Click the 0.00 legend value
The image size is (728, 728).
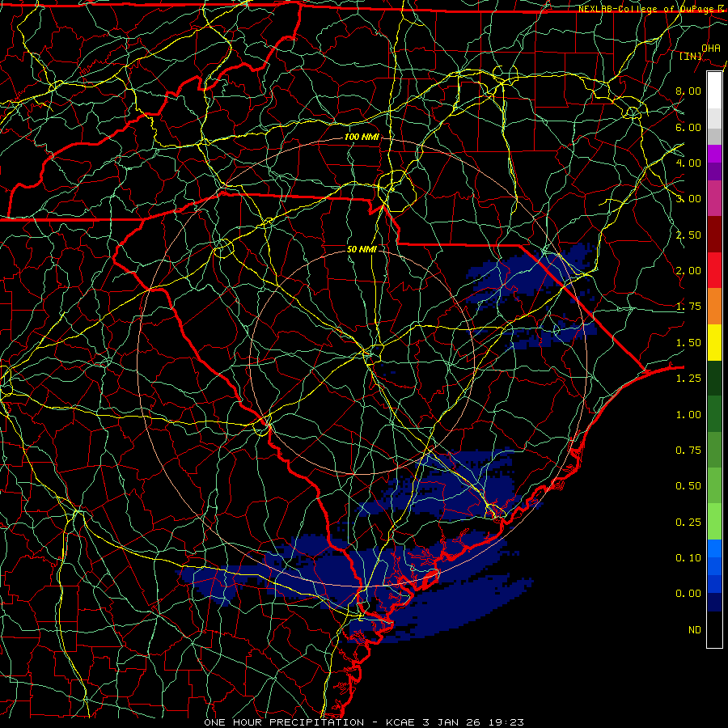point(688,594)
